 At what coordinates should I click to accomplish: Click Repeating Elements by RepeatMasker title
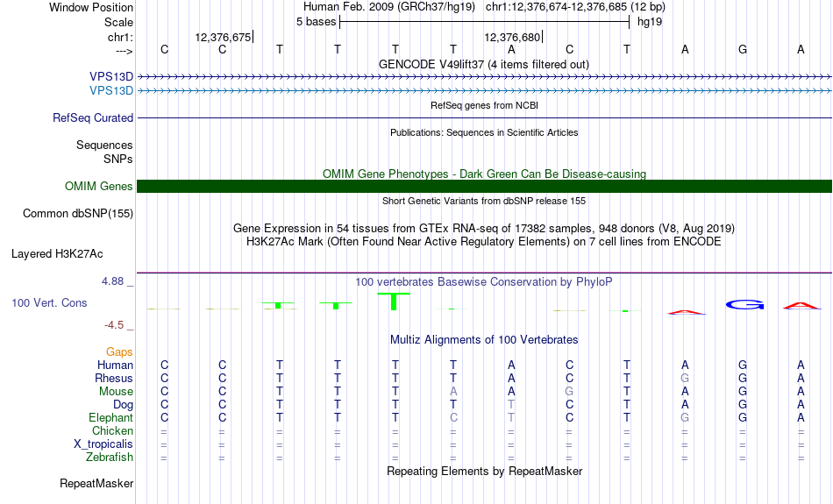pyautogui.click(x=485, y=471)
